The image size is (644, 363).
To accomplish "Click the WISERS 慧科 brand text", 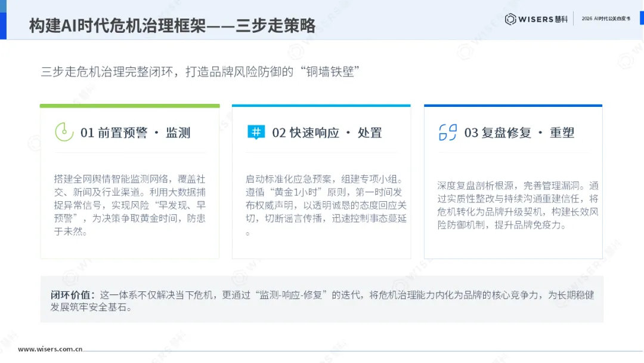I will pos(543,19).
